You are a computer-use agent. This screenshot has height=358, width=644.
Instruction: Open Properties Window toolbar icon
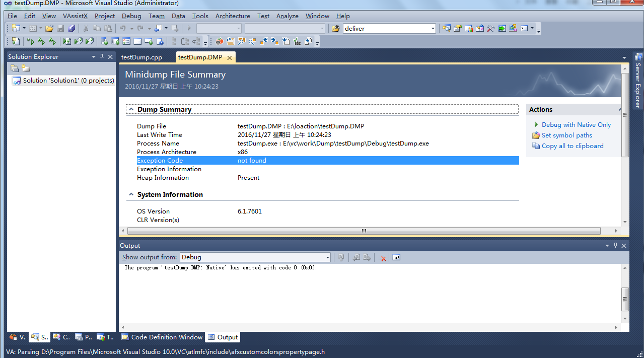(458, 29)
